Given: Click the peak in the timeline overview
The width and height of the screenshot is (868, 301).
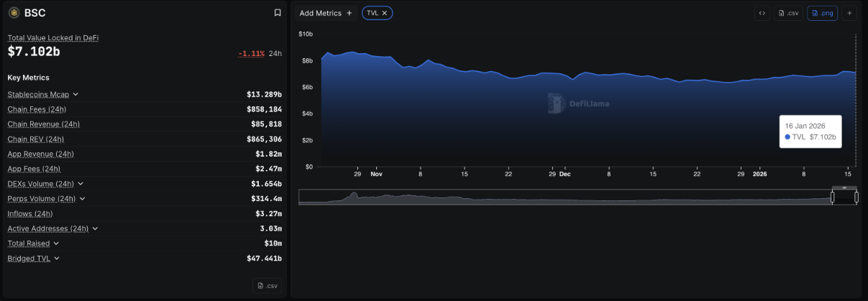Looking at the screenshot, I should [x=353, y=195].
